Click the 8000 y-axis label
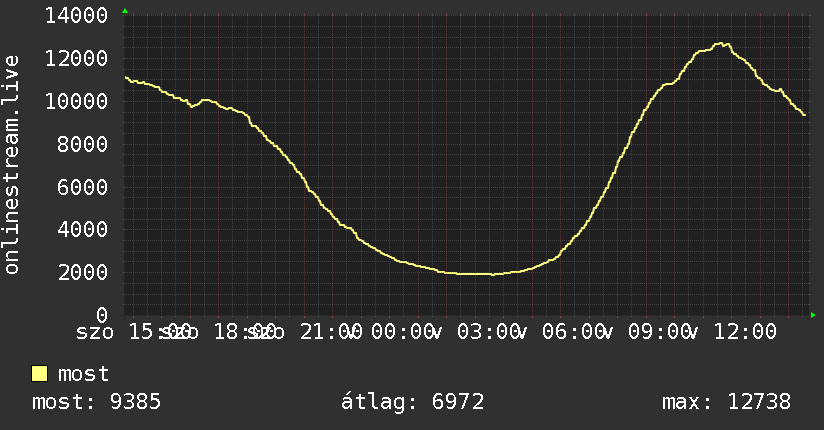 pyautogui.click(x=83, y=144)
